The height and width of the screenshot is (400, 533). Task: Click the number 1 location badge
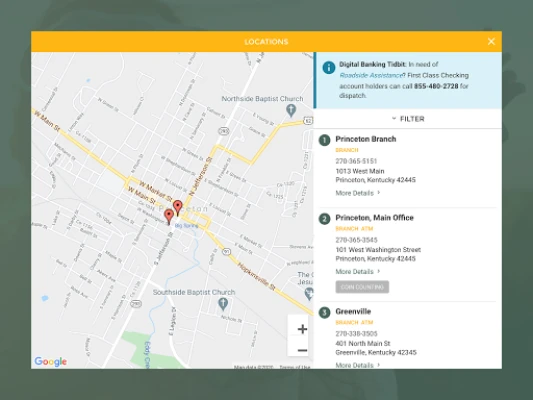coord(324,140)
